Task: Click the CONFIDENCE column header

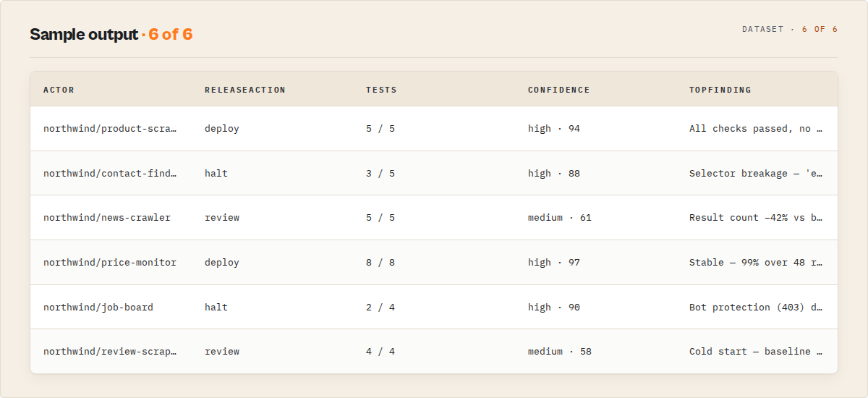Action: (x=558, y=90)
